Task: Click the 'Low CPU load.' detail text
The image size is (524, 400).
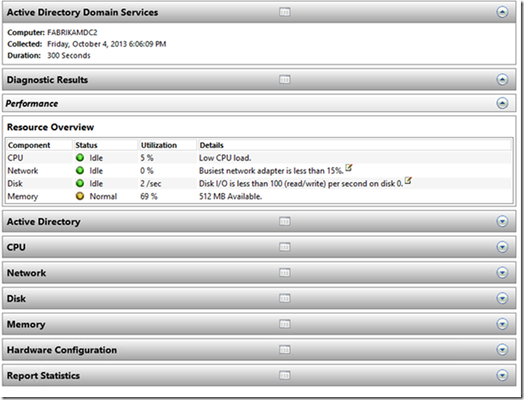Action: click(x=225, y=158)
